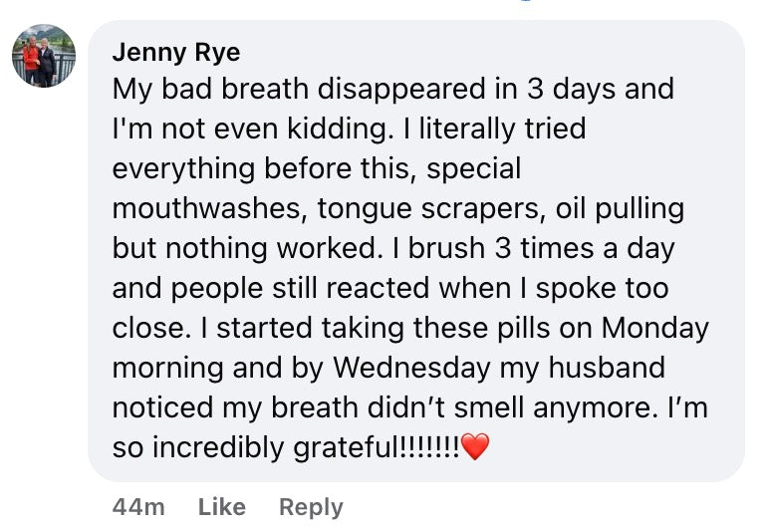
Task: Click the word 'special' in the comment
Action: pos(474,168)
